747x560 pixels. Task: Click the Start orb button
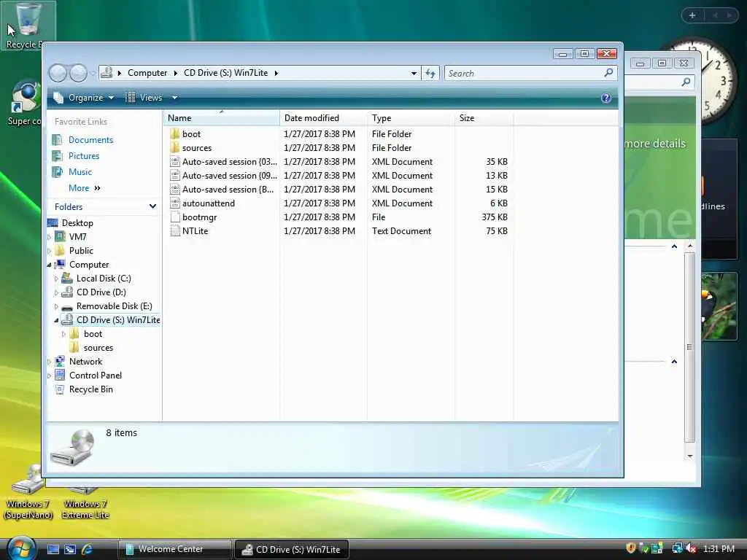click(x=20, y=548)
